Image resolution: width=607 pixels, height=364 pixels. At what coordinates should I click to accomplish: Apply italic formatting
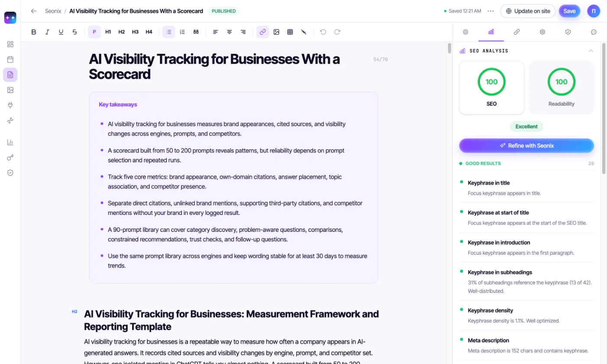(x=47, y=32)
